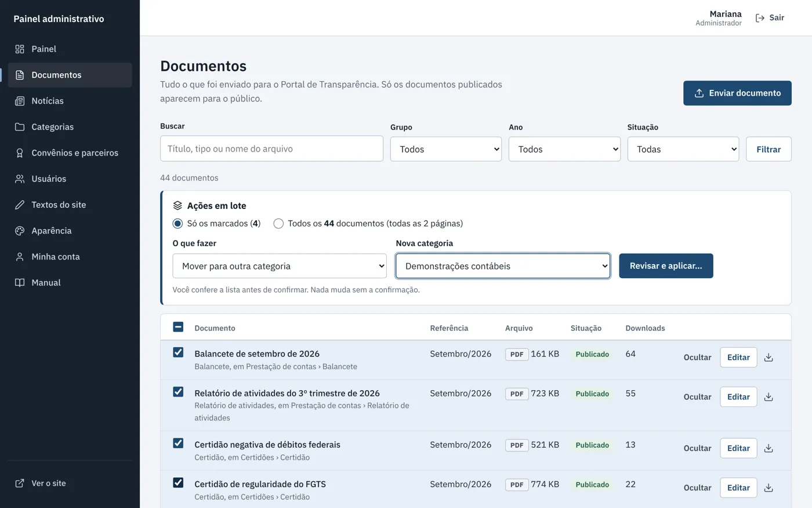
Task: Edit Relatório de atividades do 3º trimestre
Action: point(738,397)
